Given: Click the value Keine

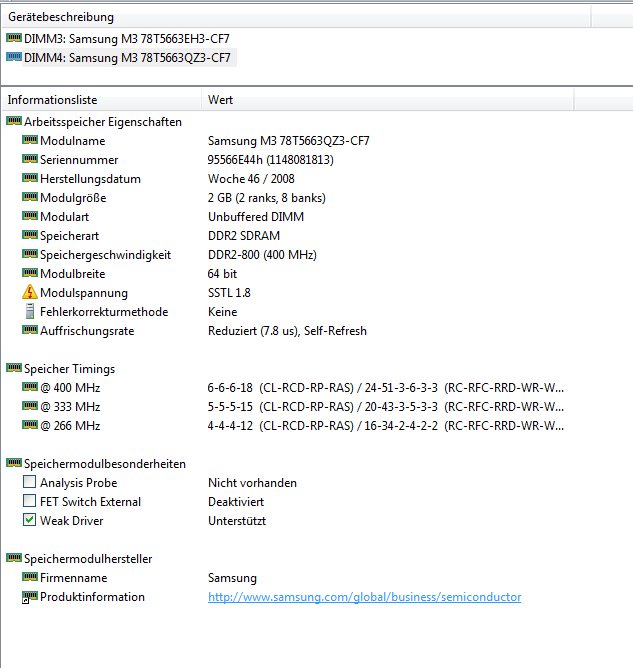Looking at the screenshot, I should (x=222, y=312).
